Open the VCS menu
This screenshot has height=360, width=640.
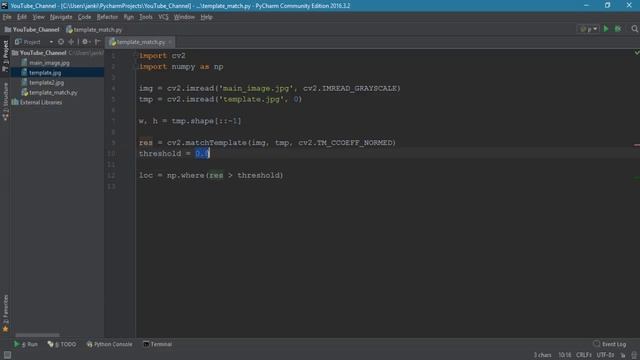pyautogui.click(x=163, y=17)
